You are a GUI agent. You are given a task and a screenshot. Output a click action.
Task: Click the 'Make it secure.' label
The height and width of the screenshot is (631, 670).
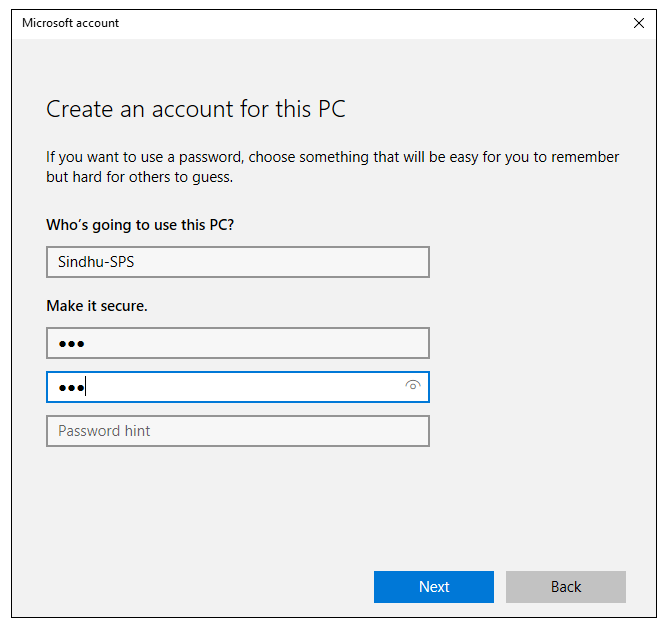tap(97, 306)
